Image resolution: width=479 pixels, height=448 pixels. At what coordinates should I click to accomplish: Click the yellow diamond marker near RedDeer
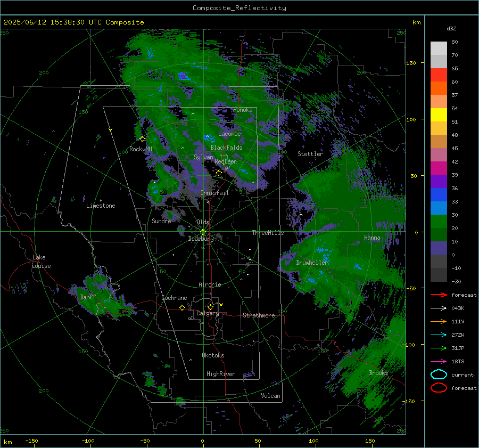coord(219,173)
